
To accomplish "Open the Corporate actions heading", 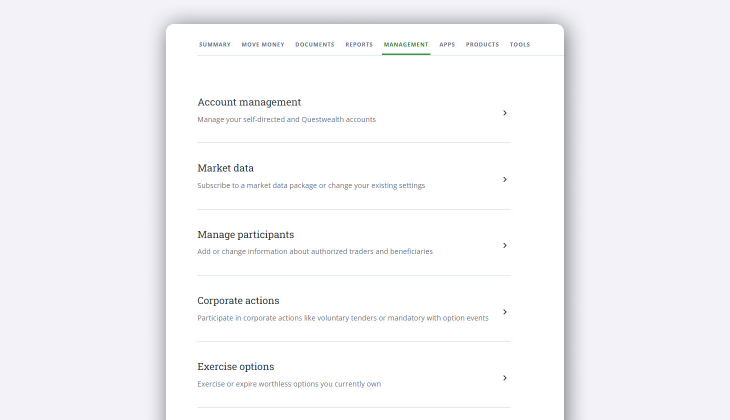I will point(238,300).
